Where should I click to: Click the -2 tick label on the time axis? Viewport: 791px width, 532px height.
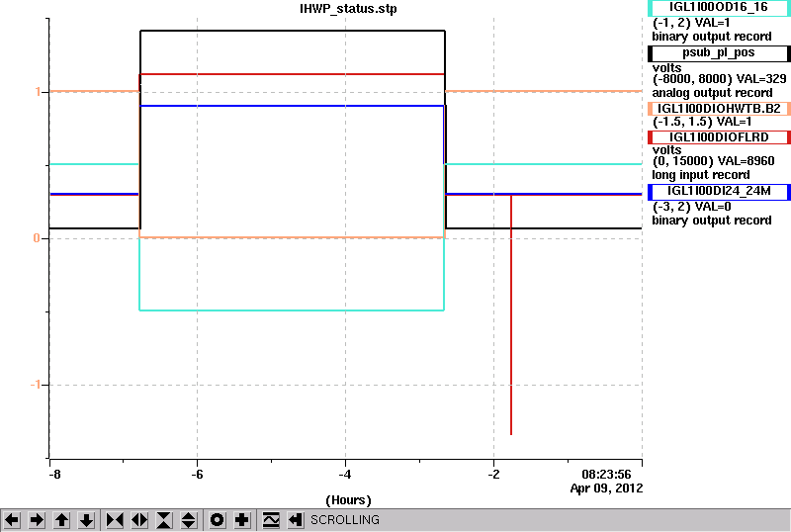point(493,475)
